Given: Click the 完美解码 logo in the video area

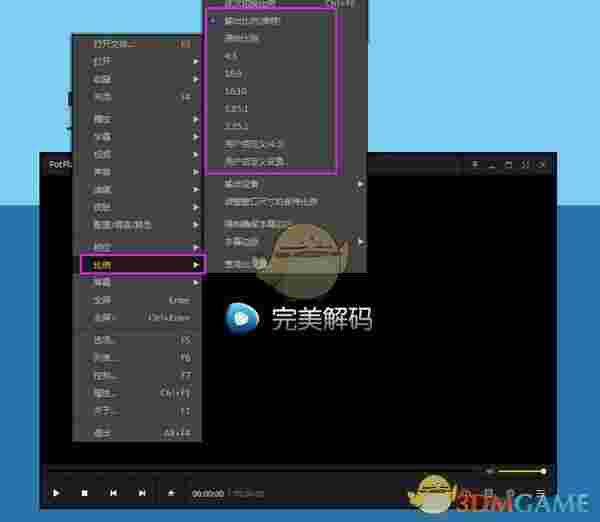Looking at the screenshot, I should tap(298, 319).
